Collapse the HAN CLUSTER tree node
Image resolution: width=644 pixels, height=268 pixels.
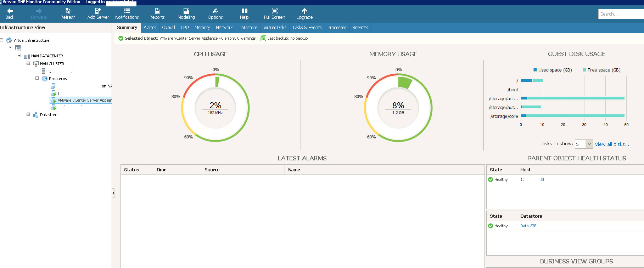pos(28,63)
